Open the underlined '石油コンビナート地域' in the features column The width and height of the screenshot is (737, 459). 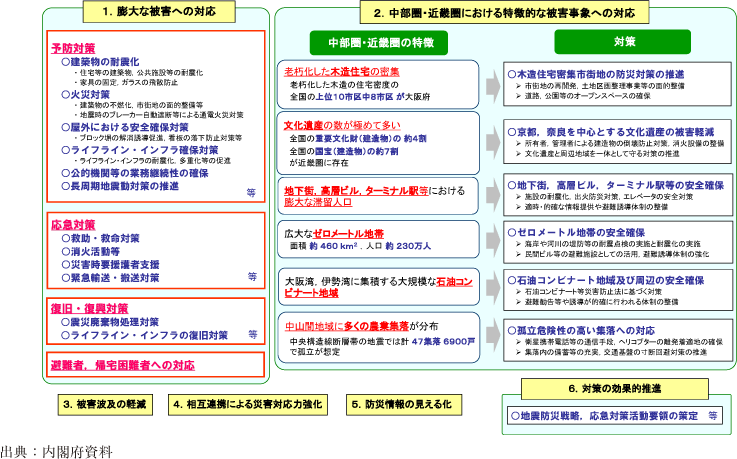[378, 287]
